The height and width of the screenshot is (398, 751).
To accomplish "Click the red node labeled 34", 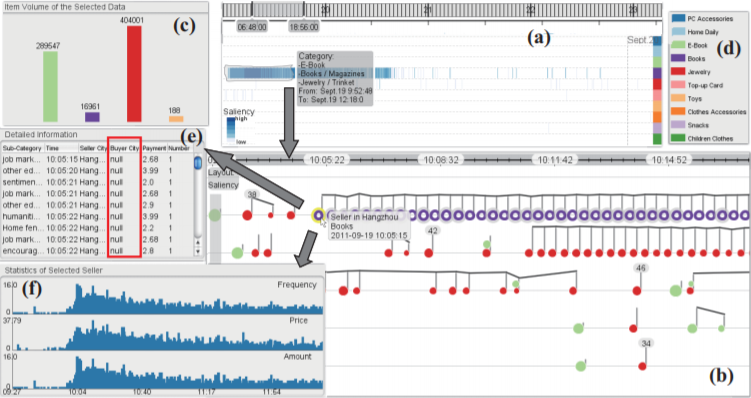I will coord(642,366).
